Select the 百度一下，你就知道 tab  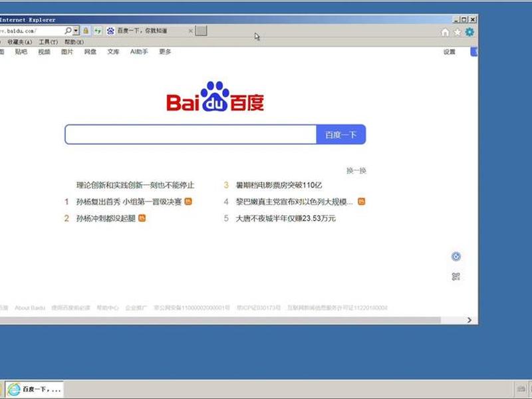pos(149,31)
